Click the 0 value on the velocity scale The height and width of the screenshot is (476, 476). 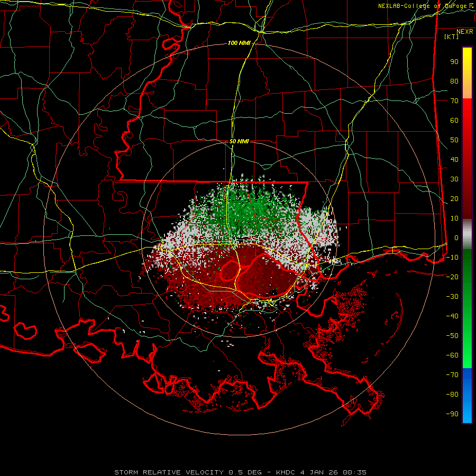[456, 238]
